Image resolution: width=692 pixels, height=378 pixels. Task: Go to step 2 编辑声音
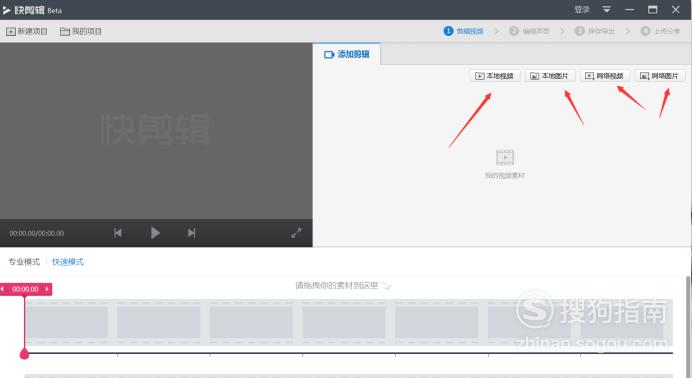pos(529,31)
